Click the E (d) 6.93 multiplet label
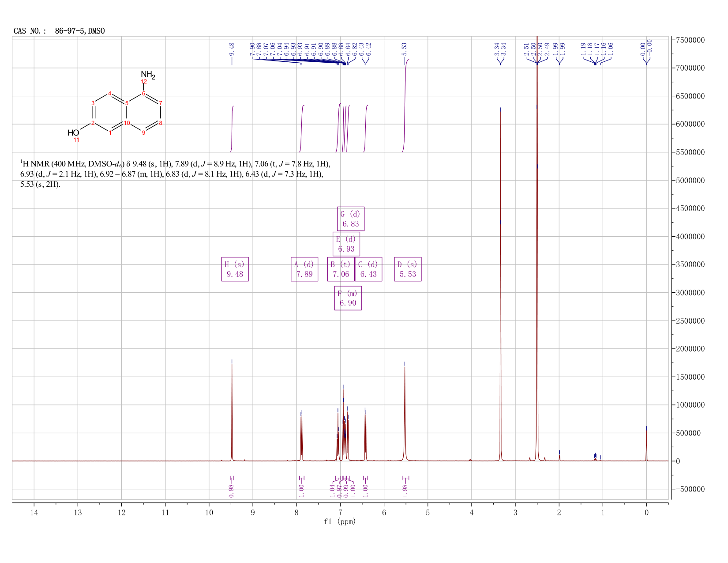728x563 pixels. [x=346, y=244]
